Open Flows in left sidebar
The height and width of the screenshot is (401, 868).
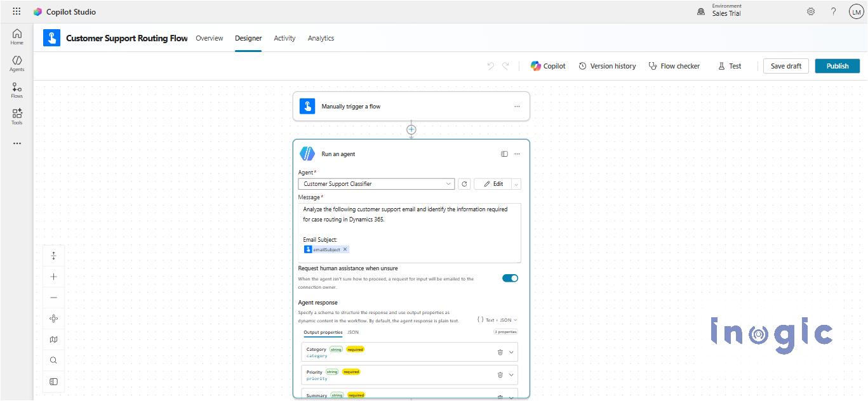[x=17, y=90]
